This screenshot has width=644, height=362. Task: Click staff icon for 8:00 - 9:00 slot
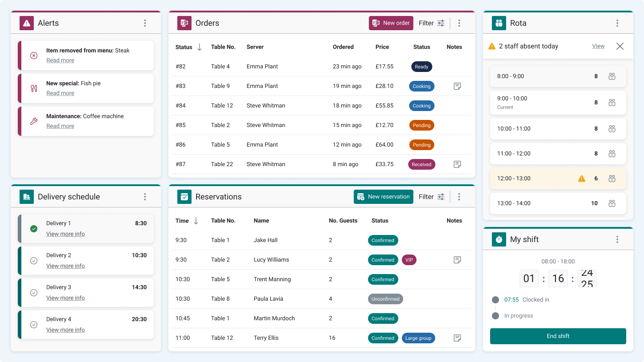[612, 76]
